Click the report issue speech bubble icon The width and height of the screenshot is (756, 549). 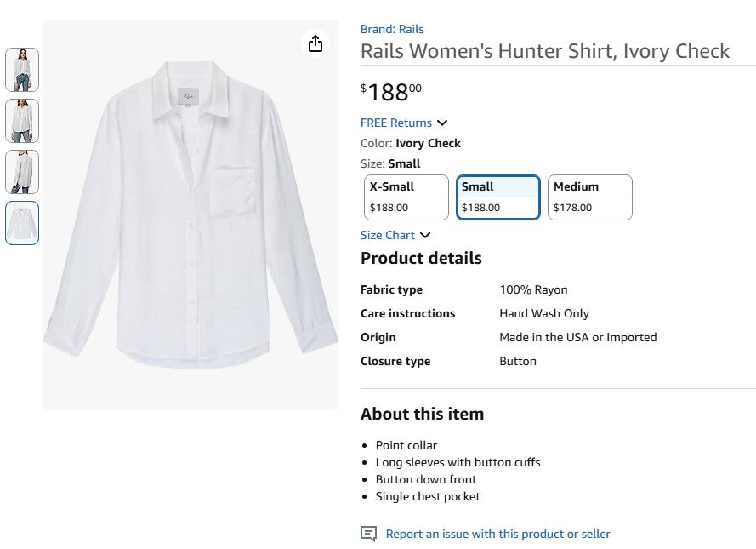pyautogui.click(x=368, y=534)
